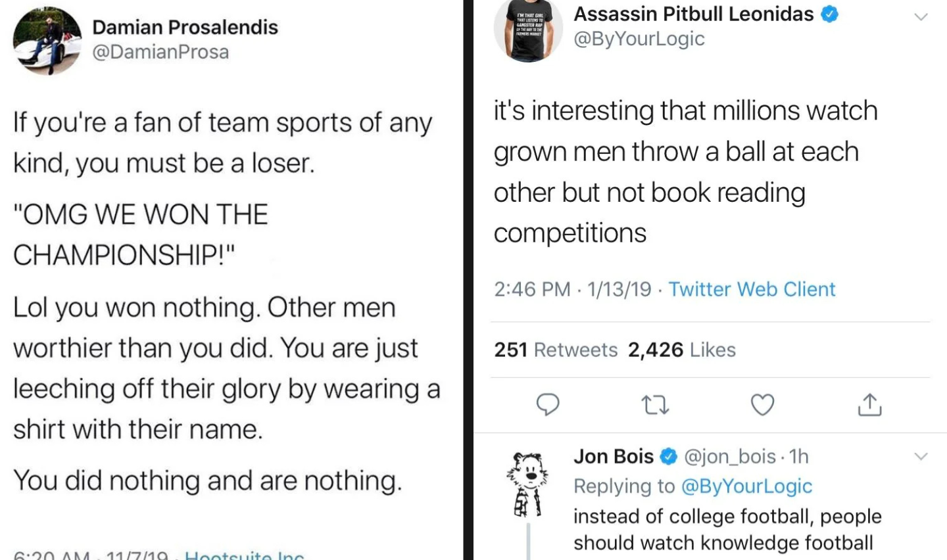Open Assassin Pitbull Leonidas avatar
Image resolution: width=947 pixels, height=560 pixels.
click(x=528, y=31)
